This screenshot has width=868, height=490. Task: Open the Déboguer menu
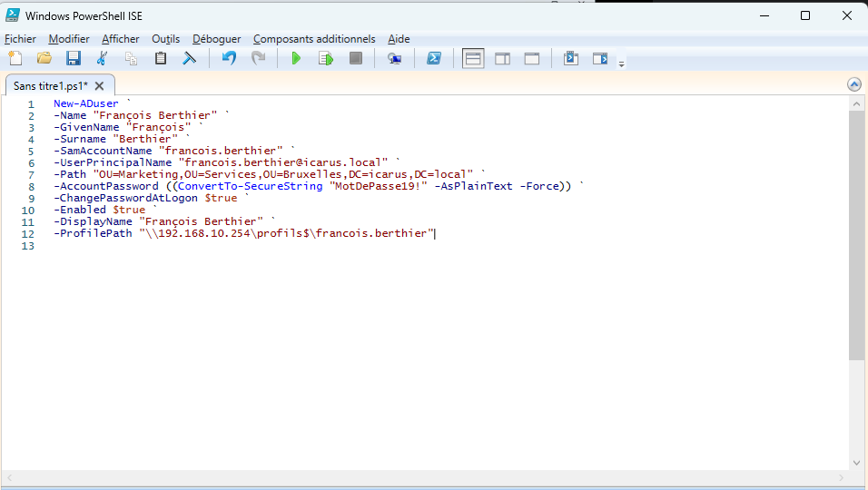(x=216, y=39)
